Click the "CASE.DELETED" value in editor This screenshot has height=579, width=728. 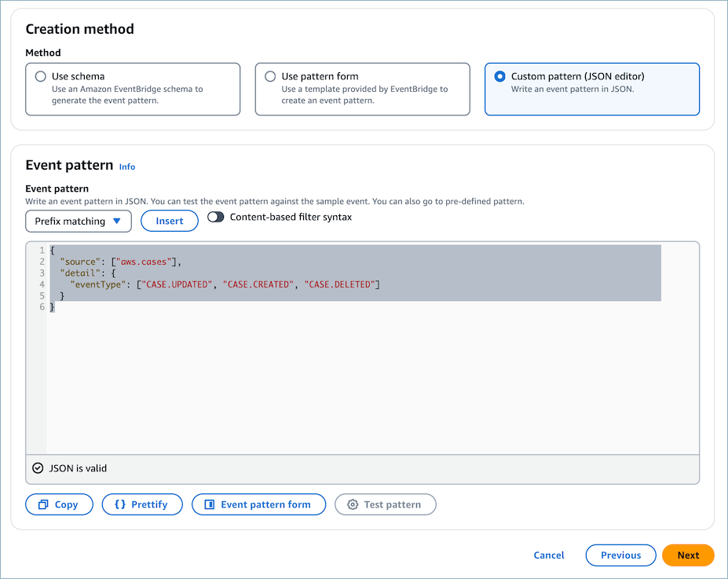tap(339, 284)
